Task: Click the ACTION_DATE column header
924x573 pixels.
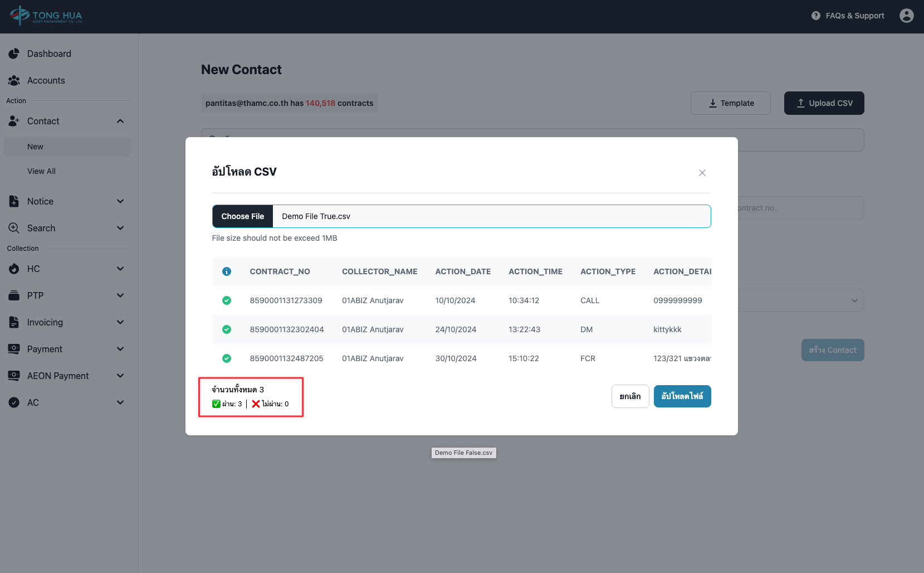Action: tap(463, 271)
